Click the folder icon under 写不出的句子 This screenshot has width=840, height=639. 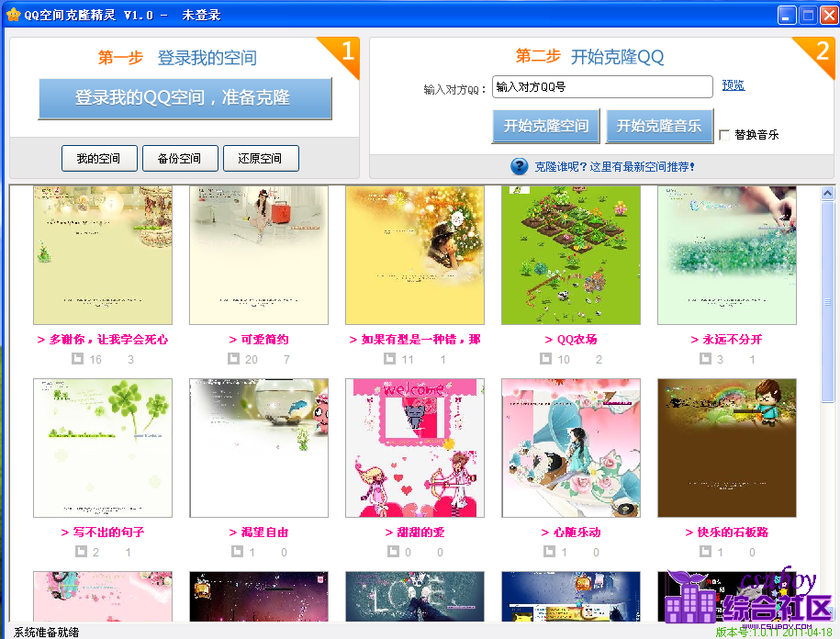coord(78,552)
